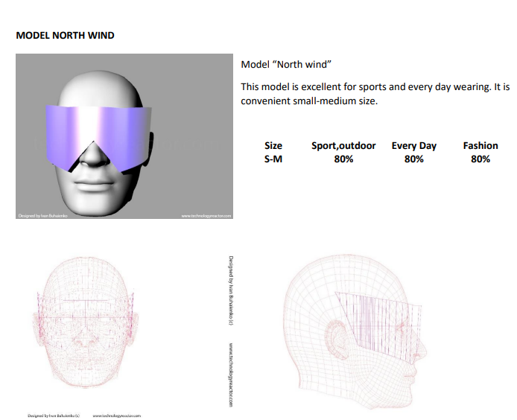Click the 'Every Day' column header
The image size is (517, 420).
coord(413,145)
